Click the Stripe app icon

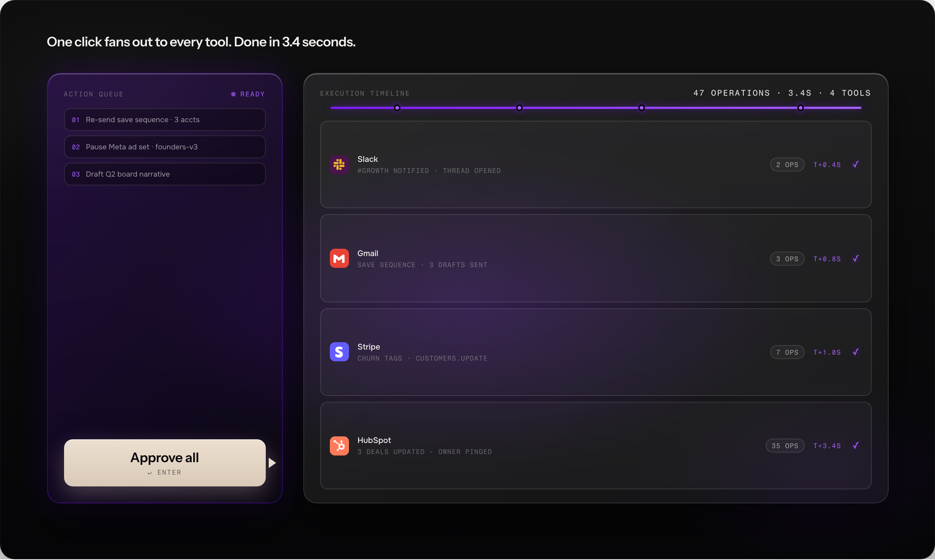coord(339,352)
